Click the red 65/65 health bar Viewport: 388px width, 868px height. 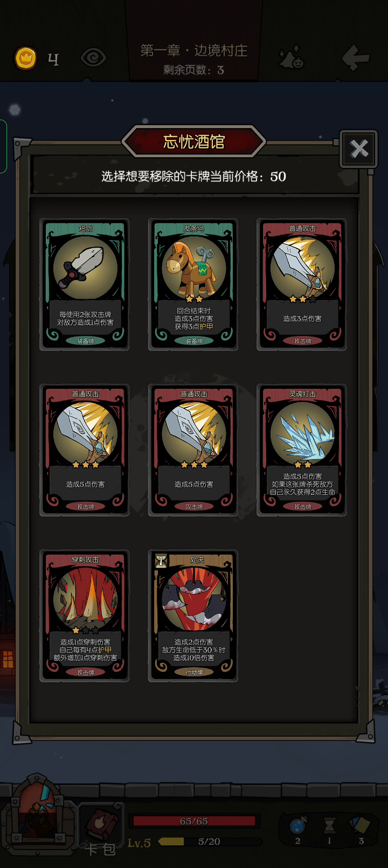point(194,821)
